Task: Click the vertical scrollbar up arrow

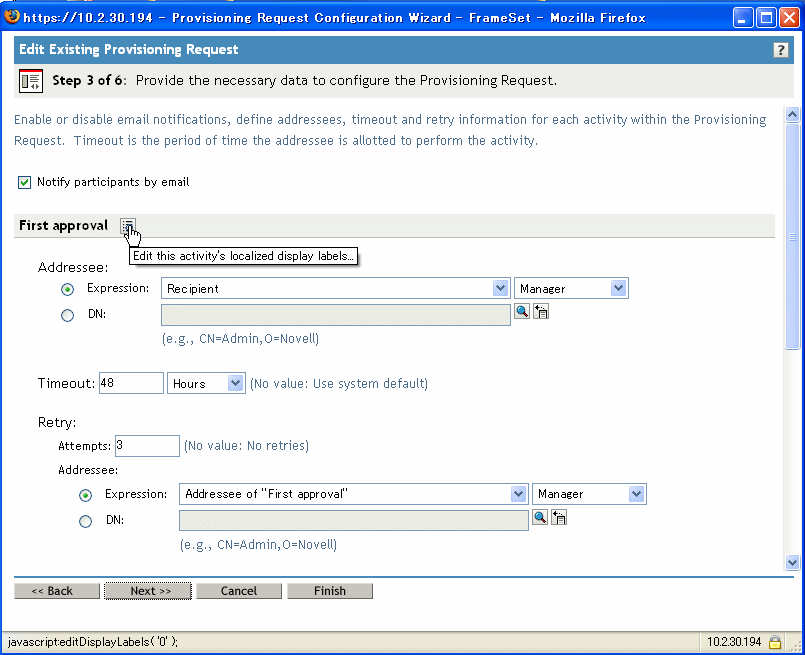Action: 792,114
